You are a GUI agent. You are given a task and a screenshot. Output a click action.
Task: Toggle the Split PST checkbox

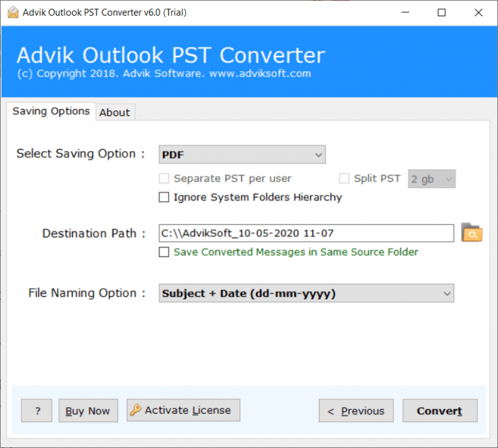pyautogui.click(x=344, y=178)
